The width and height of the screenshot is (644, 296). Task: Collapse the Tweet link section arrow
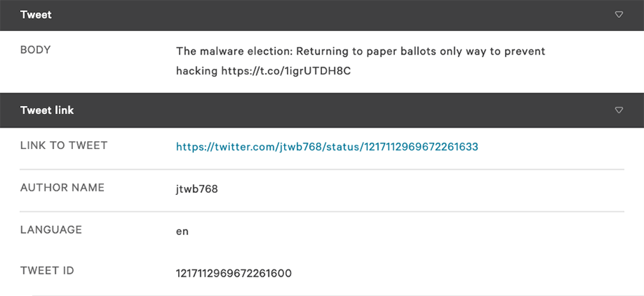click(x=619, y=110)
